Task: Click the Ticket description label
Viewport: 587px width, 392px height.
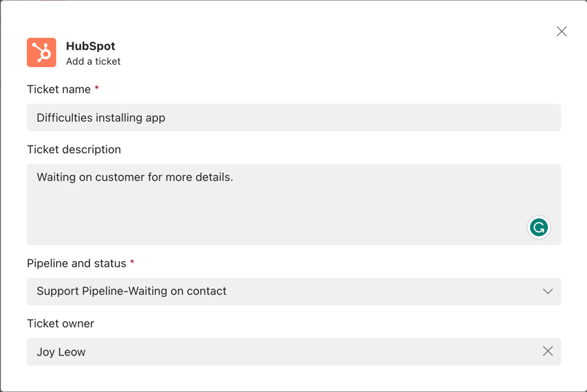Action: (x=74, y=149)
